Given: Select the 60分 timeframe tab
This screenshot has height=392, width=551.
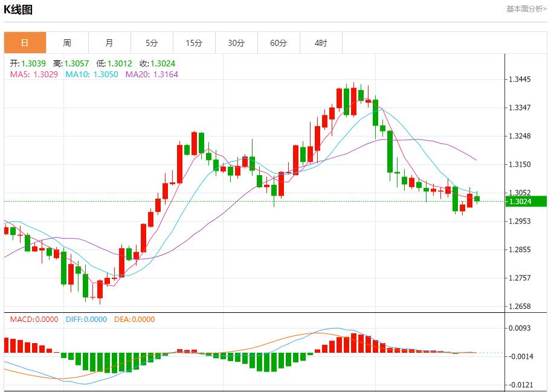Looking at the screenshot, I should [279, 43].
